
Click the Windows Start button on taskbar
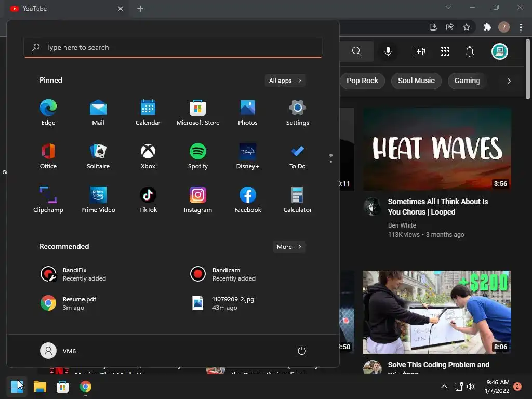pos(17,387)
